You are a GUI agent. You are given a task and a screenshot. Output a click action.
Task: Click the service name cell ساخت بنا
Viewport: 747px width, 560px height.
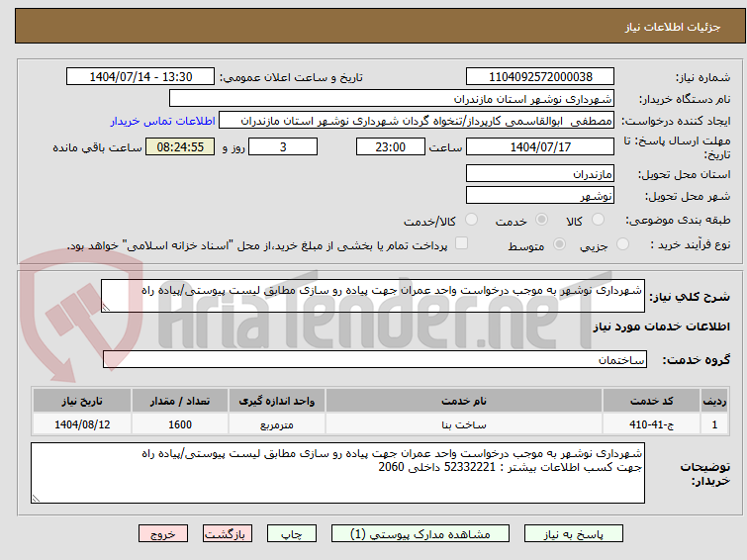(464, 424)
